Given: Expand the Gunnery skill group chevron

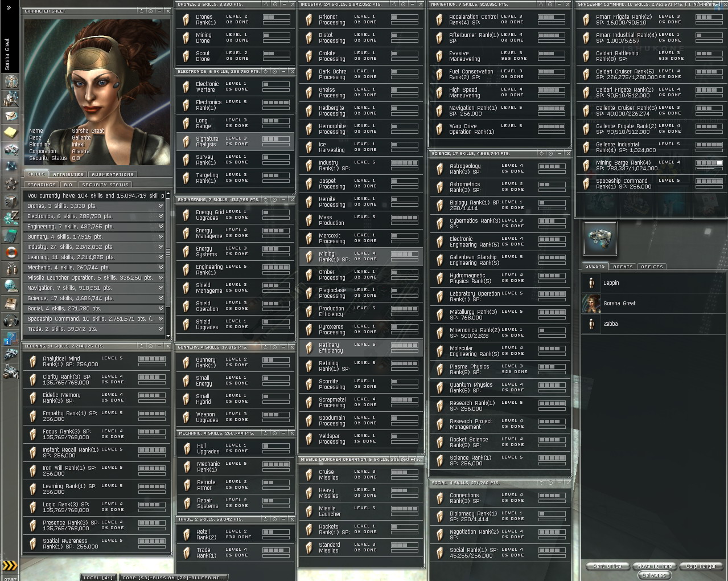Looking at the screenshot, I should click(161, 237).
